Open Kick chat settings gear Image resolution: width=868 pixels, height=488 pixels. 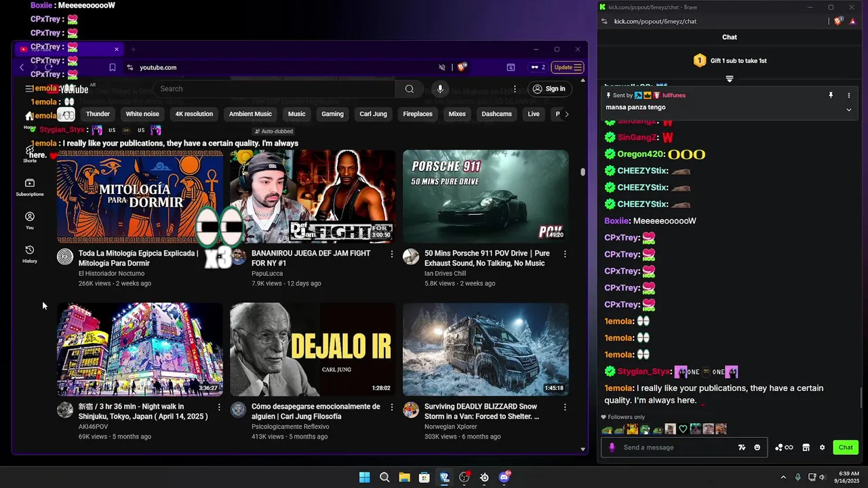pos(822,447)
